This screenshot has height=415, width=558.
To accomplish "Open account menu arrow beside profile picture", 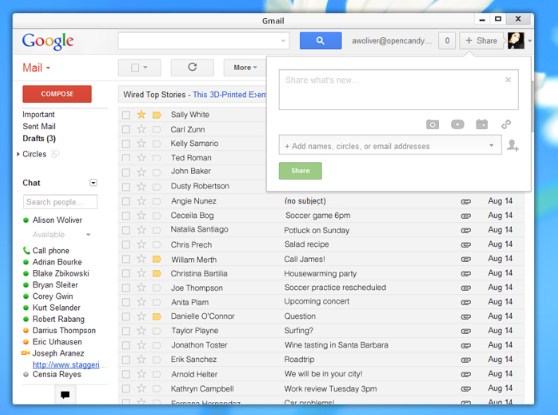I will (x=530, y=41).
